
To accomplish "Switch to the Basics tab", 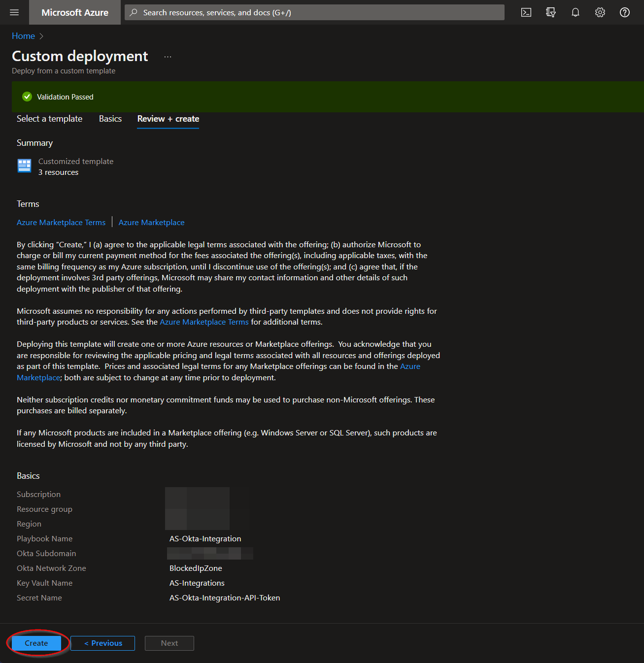I will pyautogui.click(x=110, y=119).
